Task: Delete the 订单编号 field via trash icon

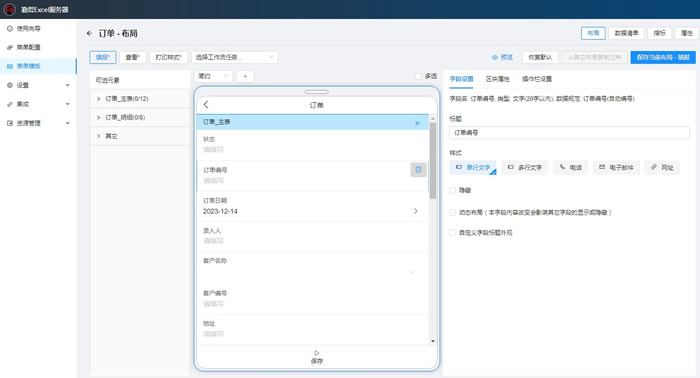Action: point(418,170)
